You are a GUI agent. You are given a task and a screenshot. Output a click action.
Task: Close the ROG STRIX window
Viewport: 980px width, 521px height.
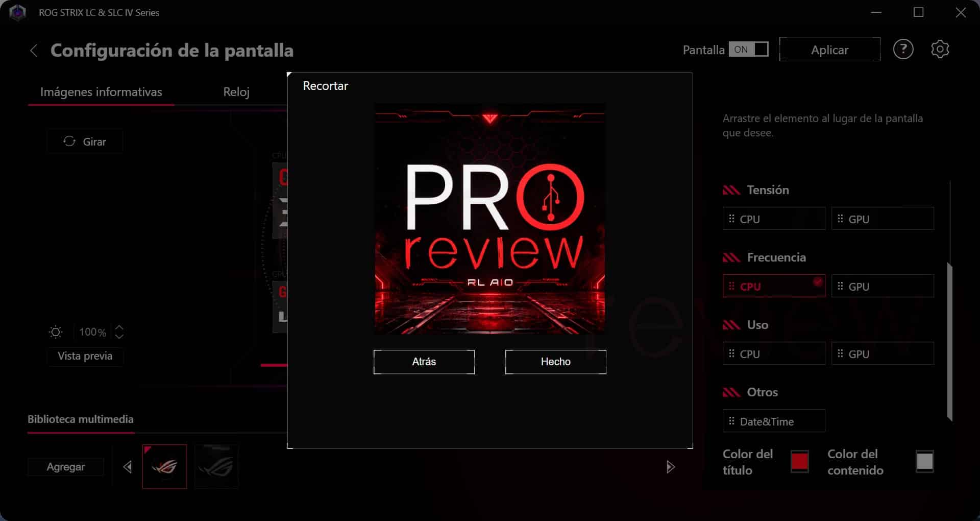pos(961,12)
